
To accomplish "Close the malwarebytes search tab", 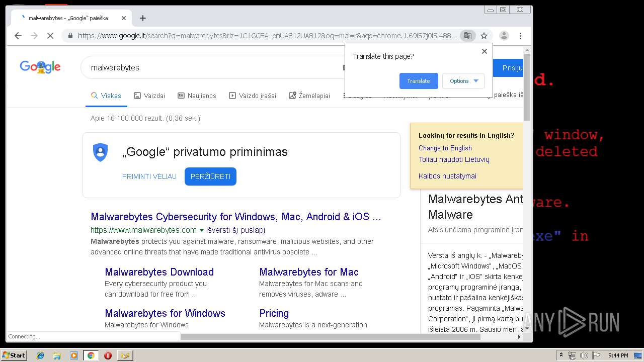I will click(x=124, y=18).
